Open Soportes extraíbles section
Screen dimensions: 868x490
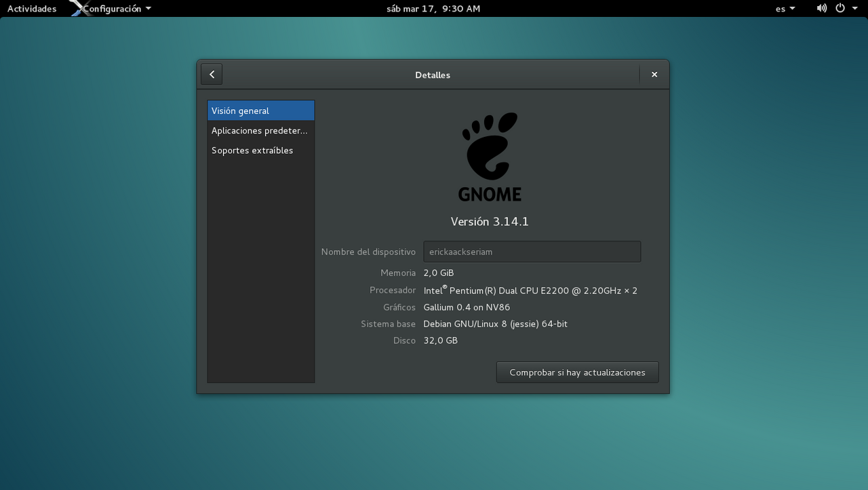[261, 150]
